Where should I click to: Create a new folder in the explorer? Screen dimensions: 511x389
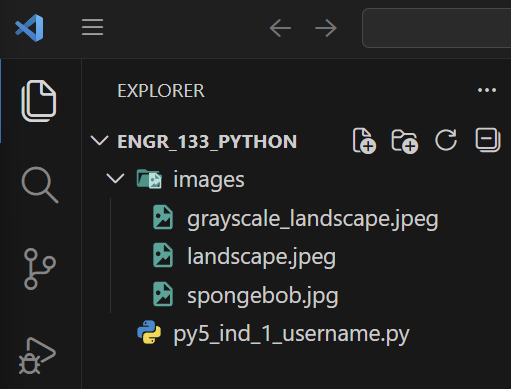(x=405, y=141)
